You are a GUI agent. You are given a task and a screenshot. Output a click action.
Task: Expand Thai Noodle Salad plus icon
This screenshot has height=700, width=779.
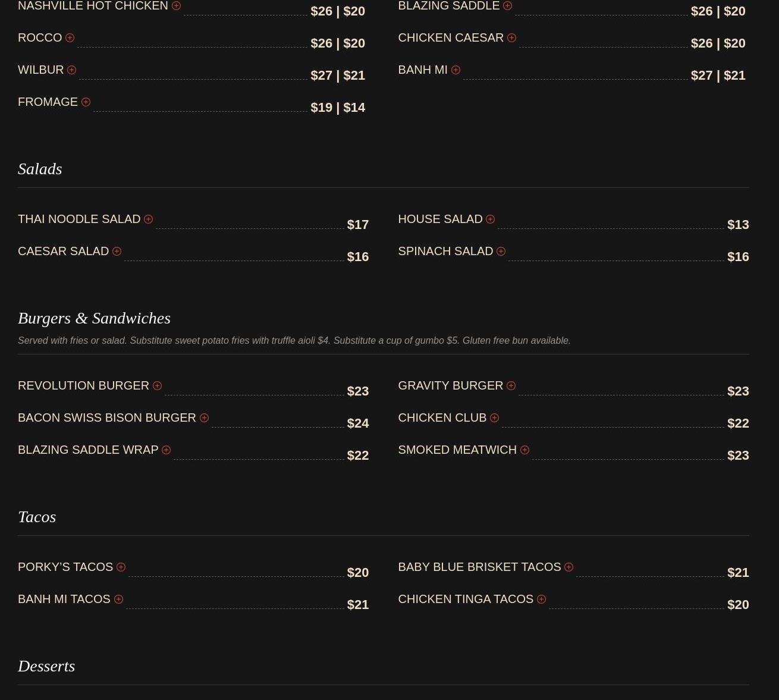click(148, 219)
